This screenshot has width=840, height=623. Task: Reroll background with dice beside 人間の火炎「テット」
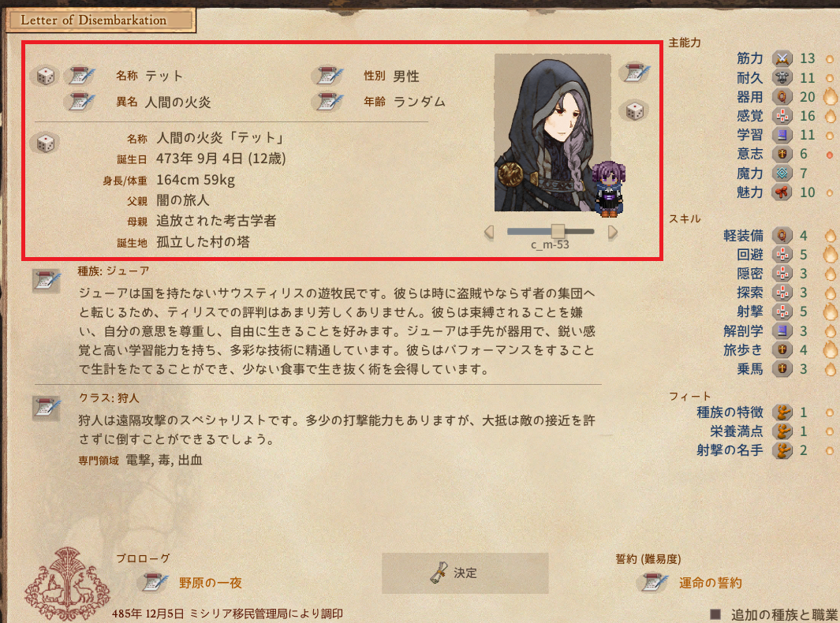point(46,144)
